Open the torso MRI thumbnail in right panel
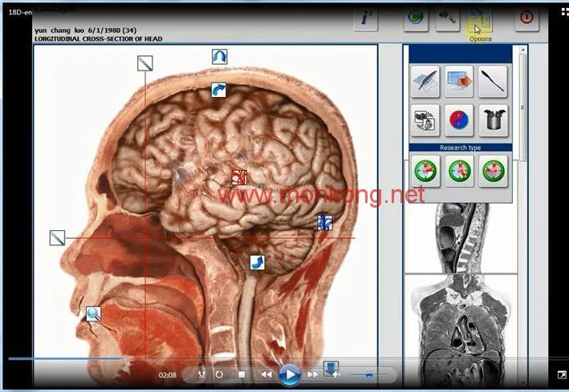569x392 pixels. pos(461,330)
